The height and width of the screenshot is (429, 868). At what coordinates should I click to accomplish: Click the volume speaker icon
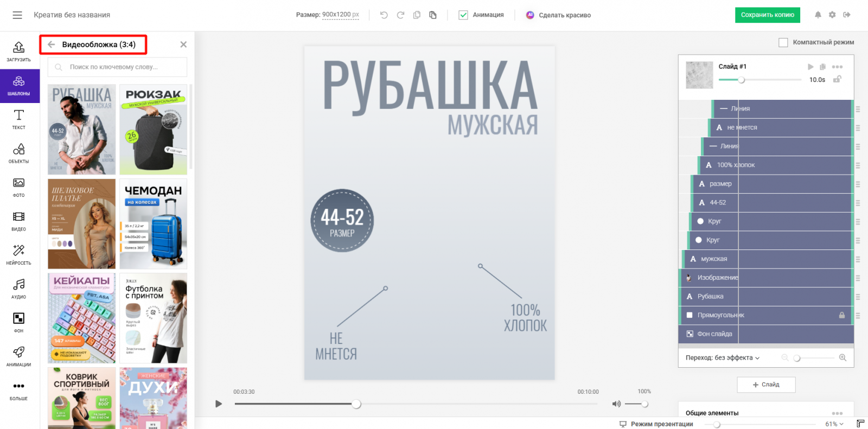coord(616,404)
